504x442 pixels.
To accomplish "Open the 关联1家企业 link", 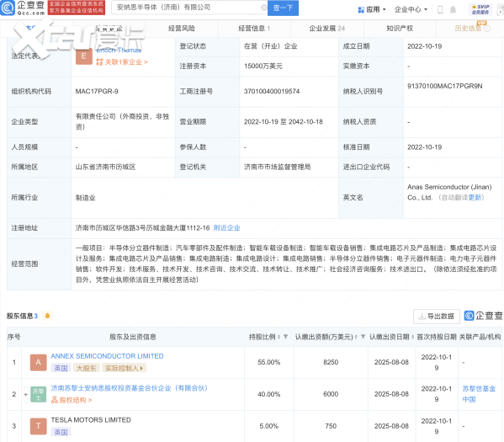I will coord(122,61).
